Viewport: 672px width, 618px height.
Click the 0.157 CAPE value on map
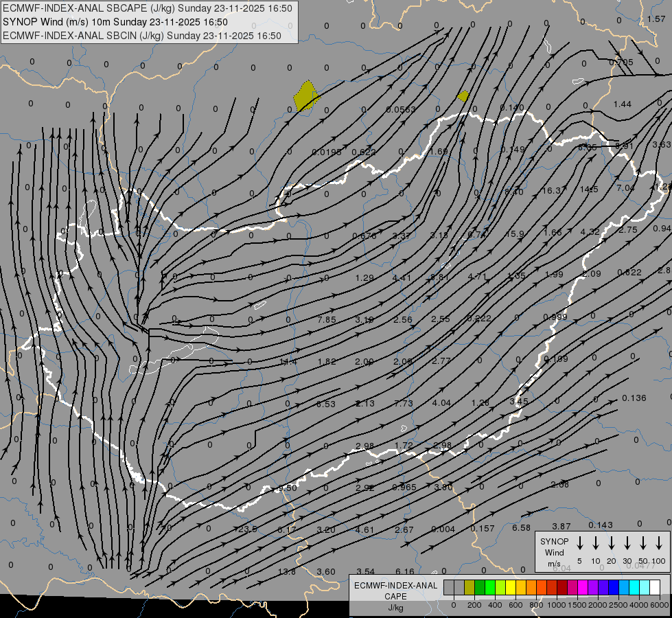(483, 528)
